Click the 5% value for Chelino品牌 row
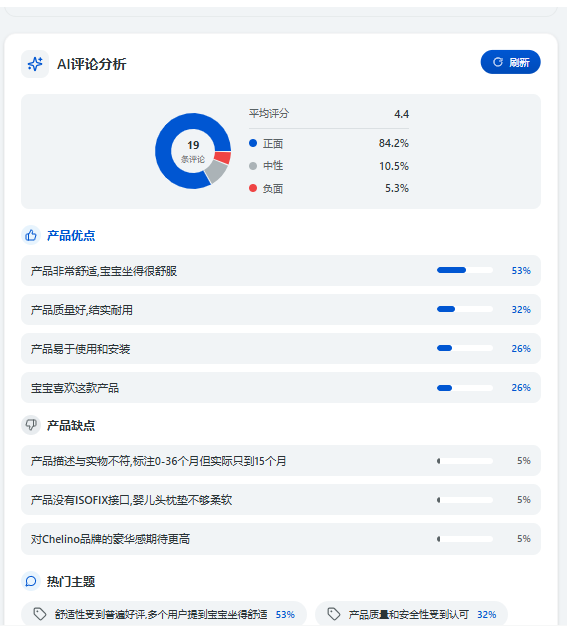Viewport: 567px width, 627px height. 523,539
